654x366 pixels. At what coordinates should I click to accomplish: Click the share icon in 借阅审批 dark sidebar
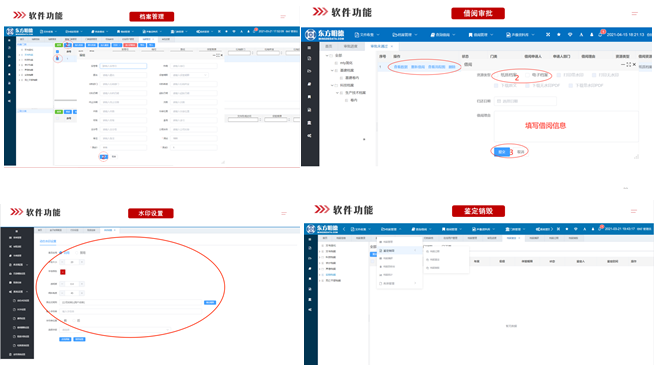point(309,135)
